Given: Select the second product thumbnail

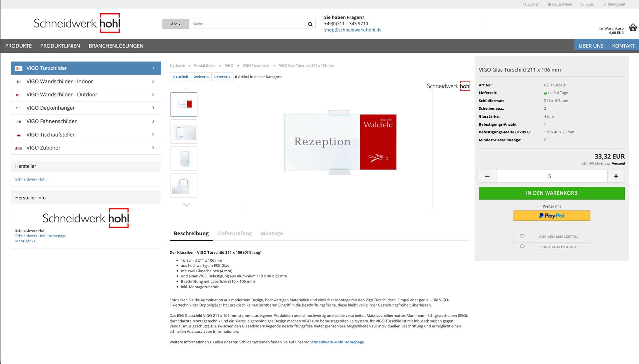Looking at the screenshot, I should coord(184,132).
